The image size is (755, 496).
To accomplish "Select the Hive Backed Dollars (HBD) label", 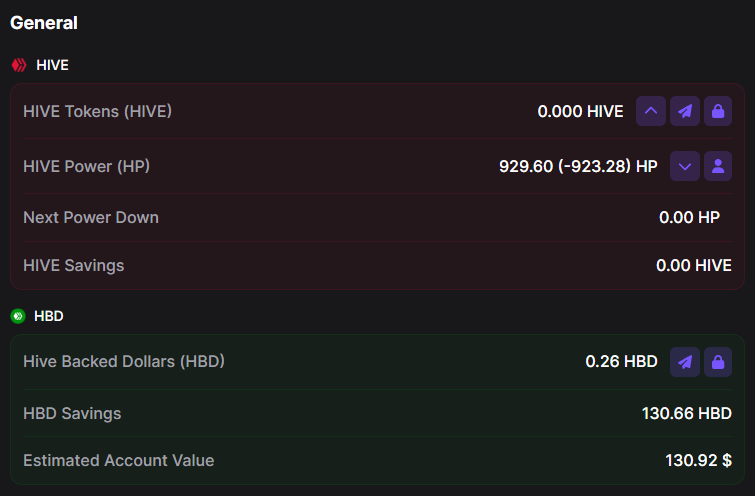I will 124,361.
